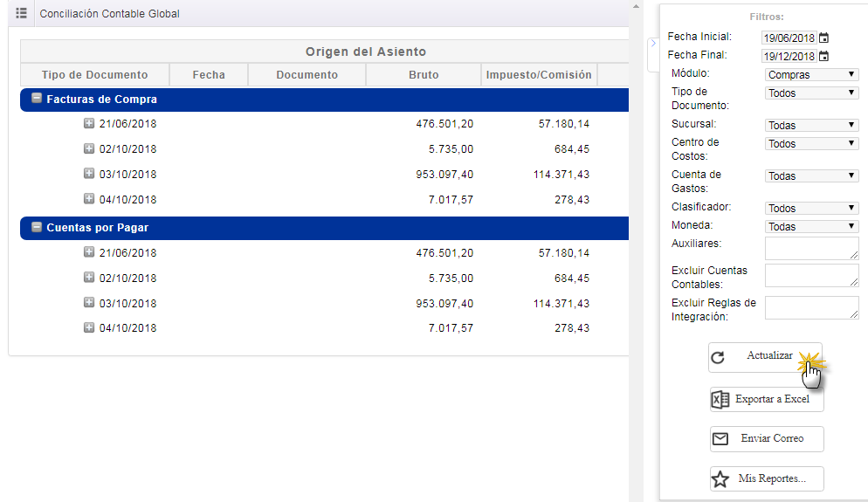Screen dimensions: 868x502
Task: Collapse the filters panel with side arrow
Action: [x=652, y=43]
